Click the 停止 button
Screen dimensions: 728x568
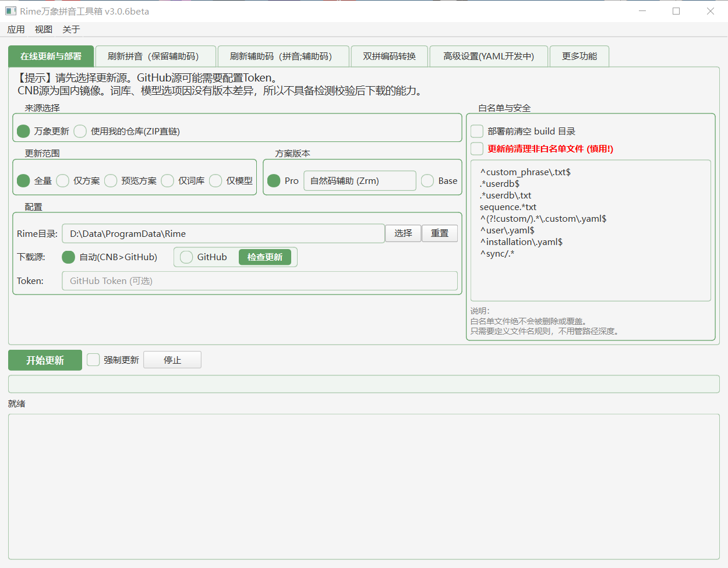(x=172, y=360)
